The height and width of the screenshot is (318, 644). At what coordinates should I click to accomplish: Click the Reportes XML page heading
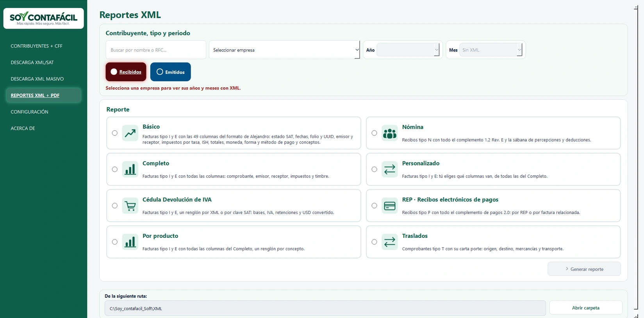[130, 15]
